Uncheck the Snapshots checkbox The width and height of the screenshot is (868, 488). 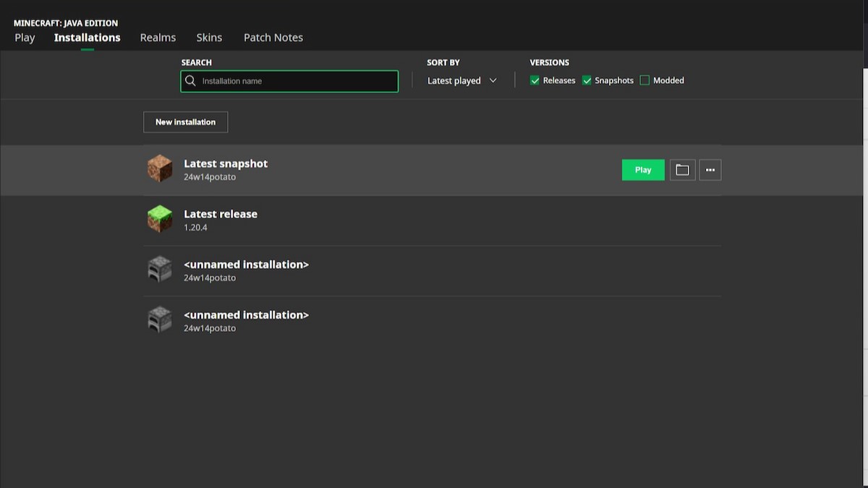(587, 80)
